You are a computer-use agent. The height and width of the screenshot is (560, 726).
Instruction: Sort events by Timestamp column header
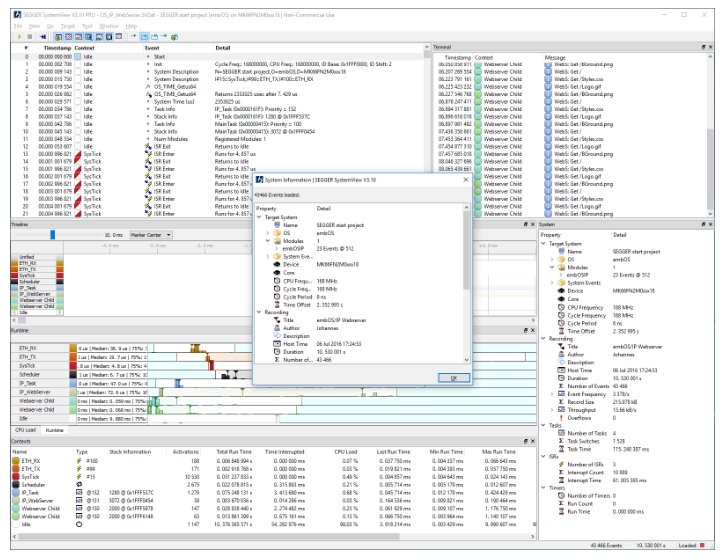coord(55,48)
